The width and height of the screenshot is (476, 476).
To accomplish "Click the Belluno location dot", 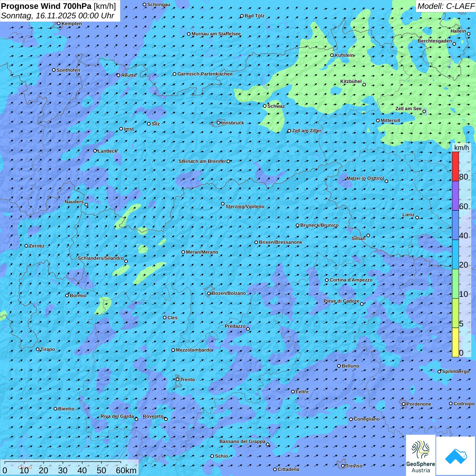I will tap(339, 366).
